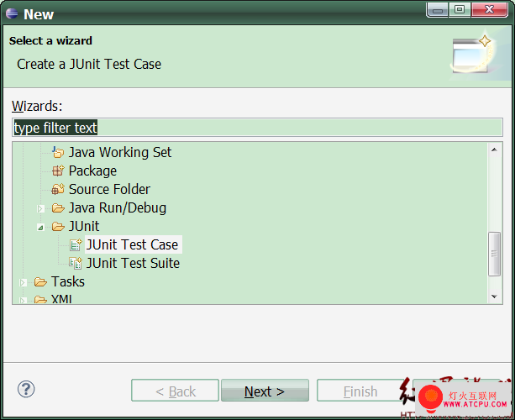Click the wizard list scroll up arrow

[494, 150]
